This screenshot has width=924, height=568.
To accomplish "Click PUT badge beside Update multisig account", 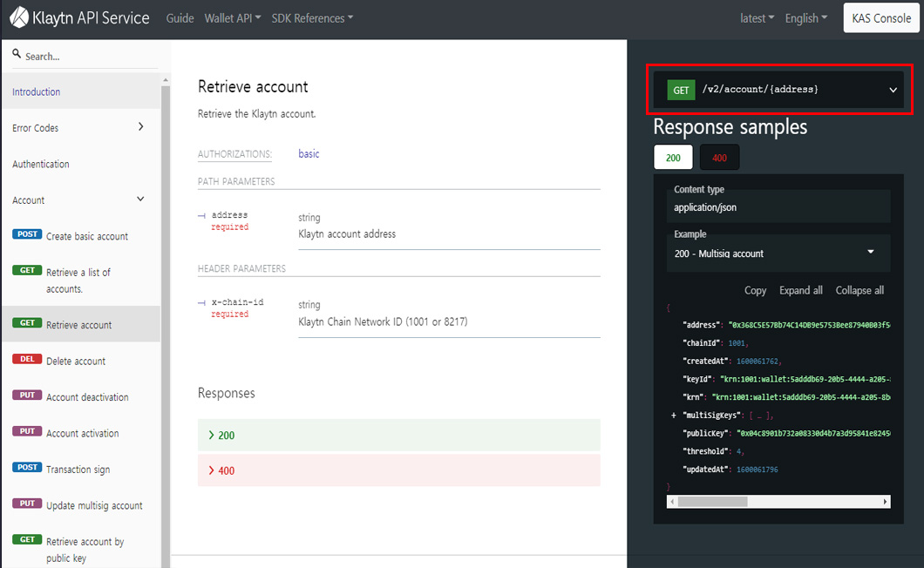I will [27, 504].
